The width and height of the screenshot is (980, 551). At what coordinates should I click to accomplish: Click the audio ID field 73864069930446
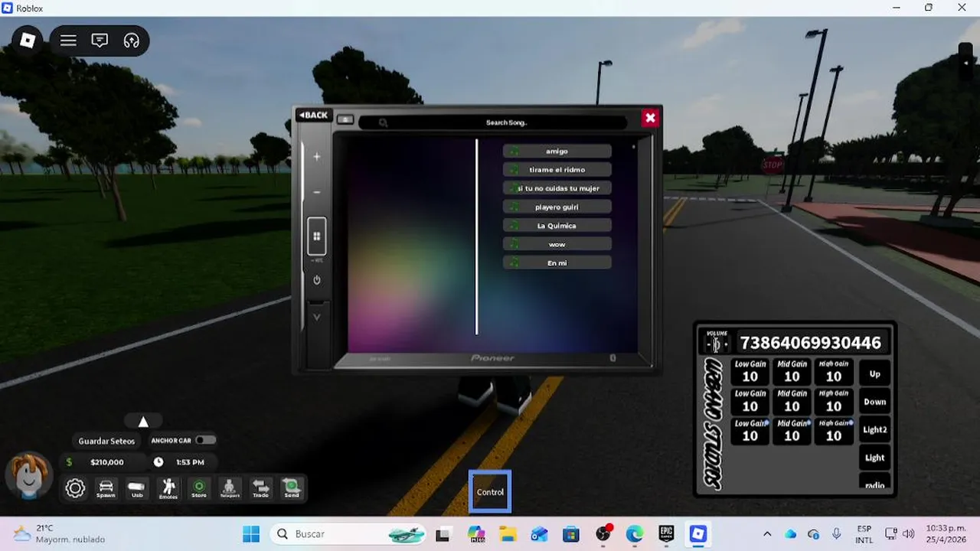coord(811,342)
